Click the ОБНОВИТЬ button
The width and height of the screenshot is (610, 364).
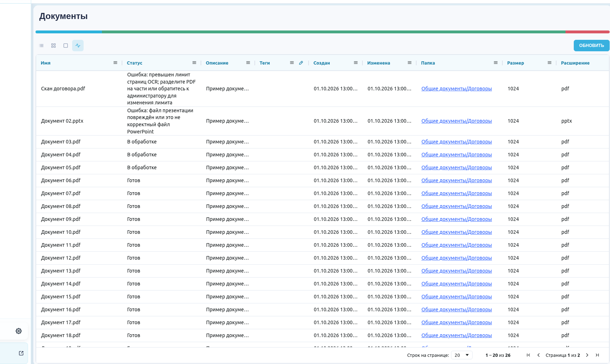(591, 46)
